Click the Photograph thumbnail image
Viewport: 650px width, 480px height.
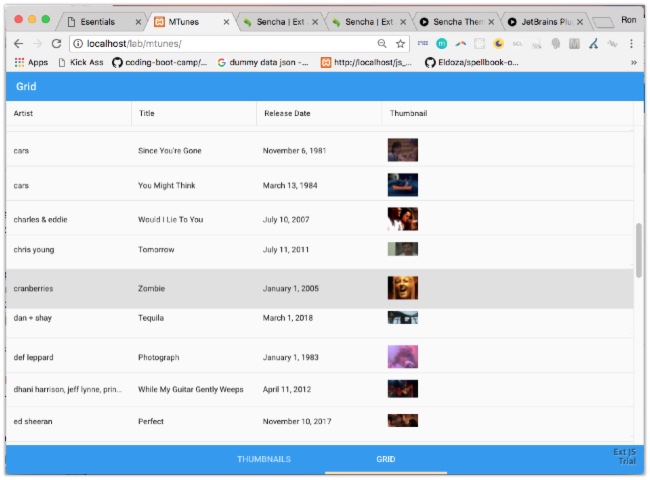[x=402, y=357]
